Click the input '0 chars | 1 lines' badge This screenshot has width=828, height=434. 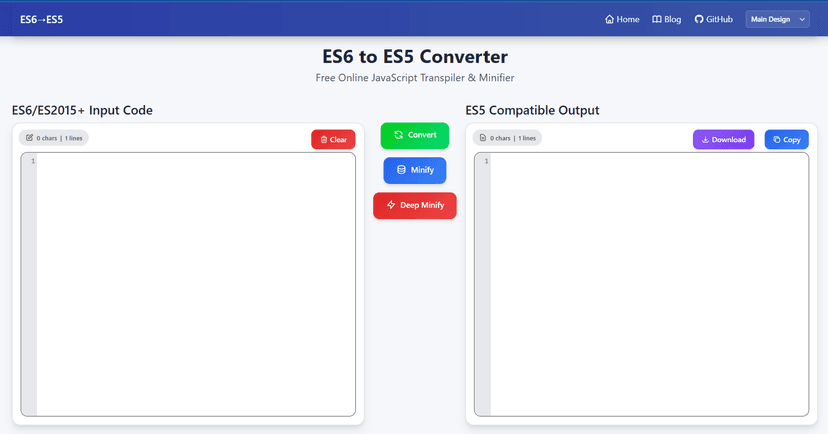click(x=53, y=138)
